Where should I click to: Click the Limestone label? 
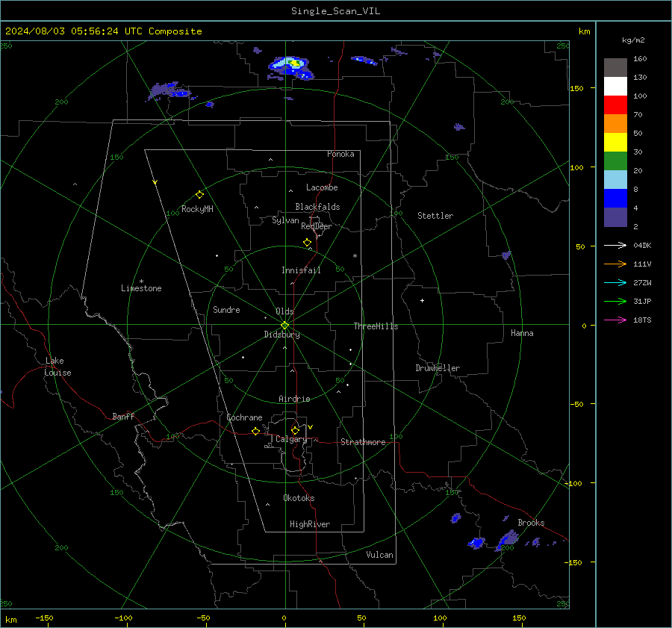[x=141, y=288]
